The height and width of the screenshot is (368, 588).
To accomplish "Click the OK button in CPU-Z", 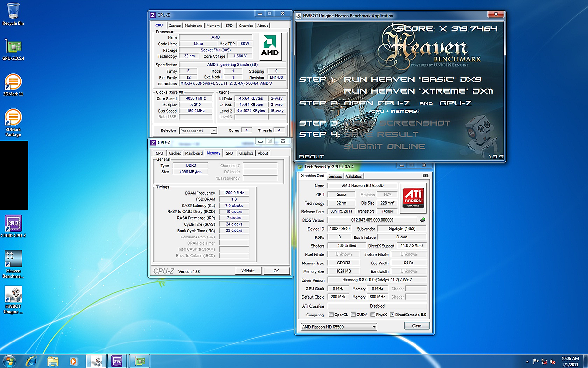I will click(x=276, y=271).
